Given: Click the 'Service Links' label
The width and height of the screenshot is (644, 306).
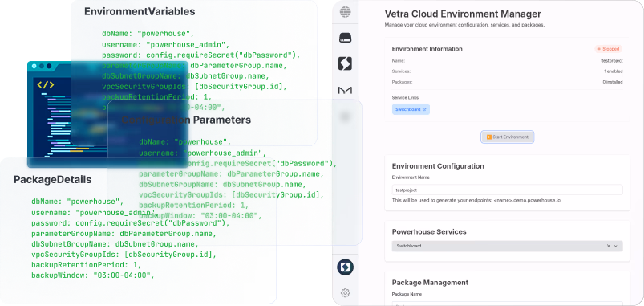Looking at the screenshot, I should [x=405, y=97].
